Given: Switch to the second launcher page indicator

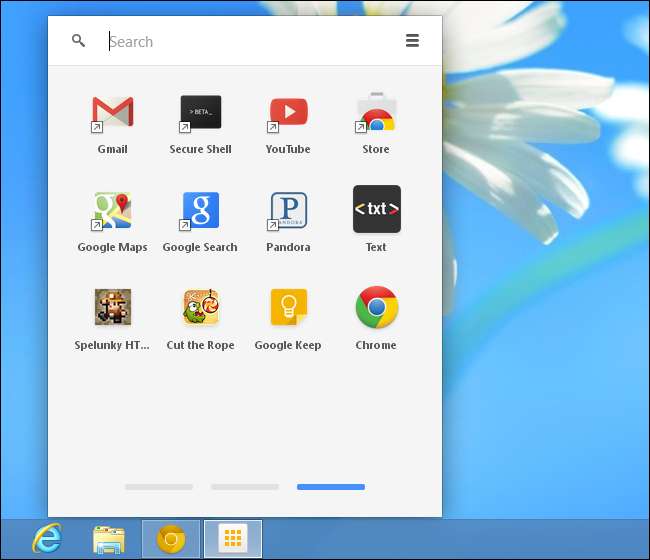Looking at the screenshot, I should point(245,487).
